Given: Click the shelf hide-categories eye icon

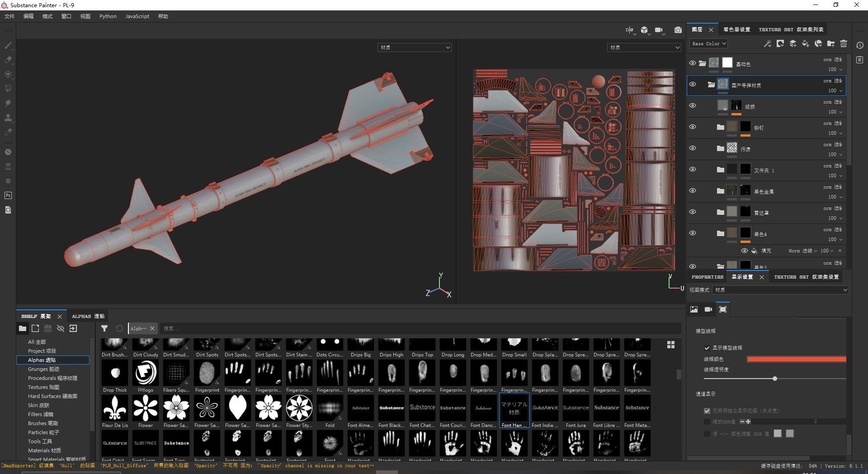Looking at the screenshot, I should 61,328.
